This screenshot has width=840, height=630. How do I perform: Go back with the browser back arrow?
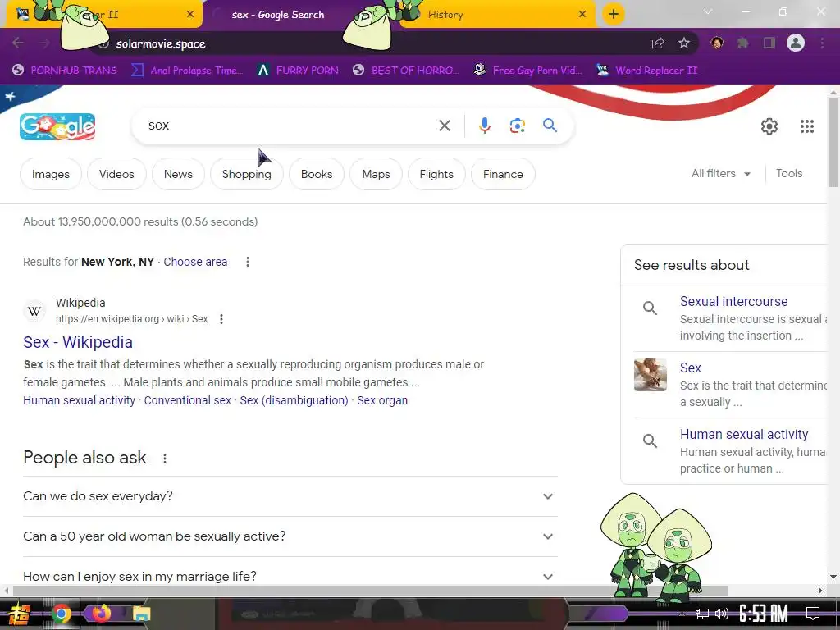18,43
